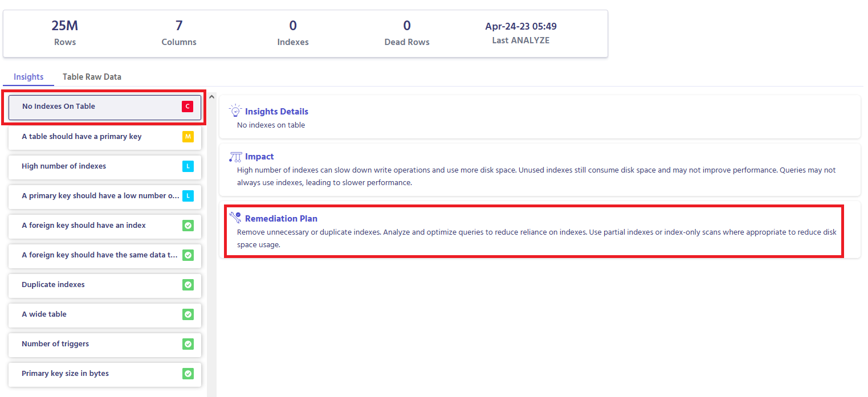The width and height of the screenshot is (868, 397).
Task: Click the Last ANALYZE timestamp
Action: (521, 27)
